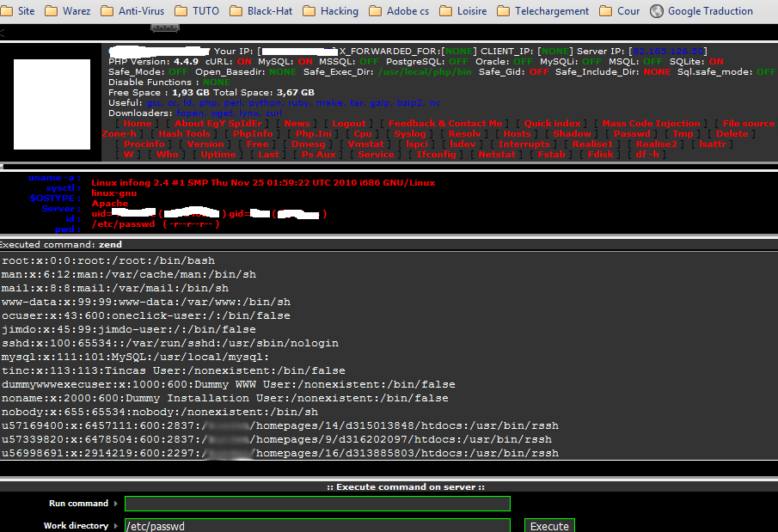
Task: Click the Ps Aux link
Action: tap(319, 155)
